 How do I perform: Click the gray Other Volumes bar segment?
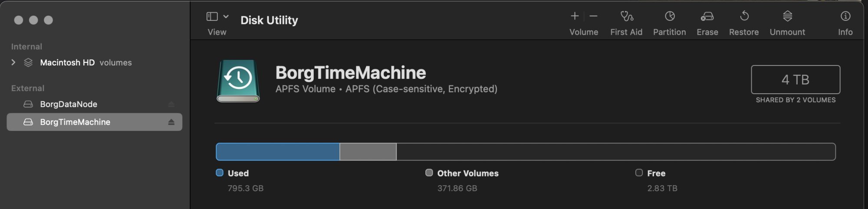pyautogui.click(x=368, y=152)
